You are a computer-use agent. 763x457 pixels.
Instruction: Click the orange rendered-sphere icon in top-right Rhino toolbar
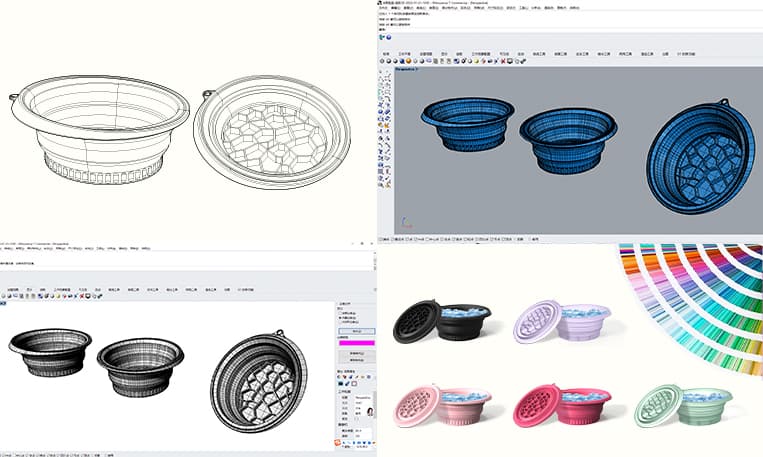pos(408,61)
